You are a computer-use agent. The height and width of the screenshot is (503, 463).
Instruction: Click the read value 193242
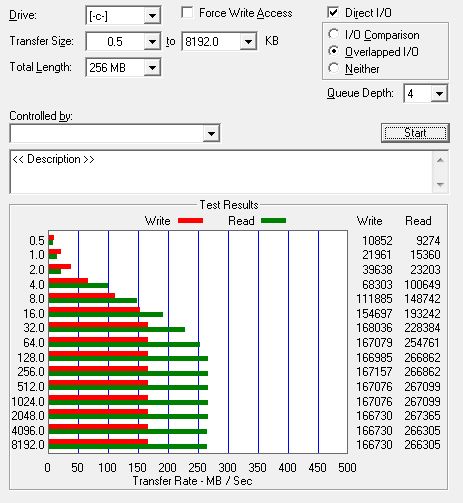coord(422,314)
